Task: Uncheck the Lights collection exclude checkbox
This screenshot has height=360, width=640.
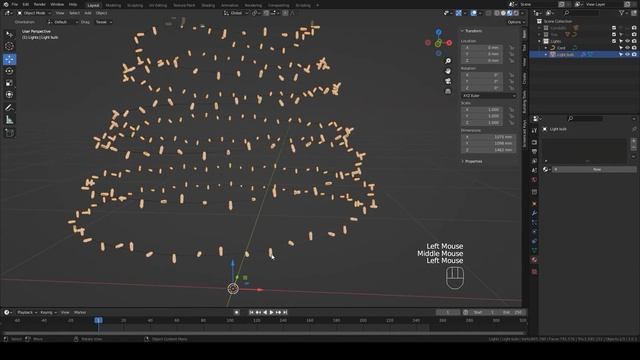Action: point(614,41)
